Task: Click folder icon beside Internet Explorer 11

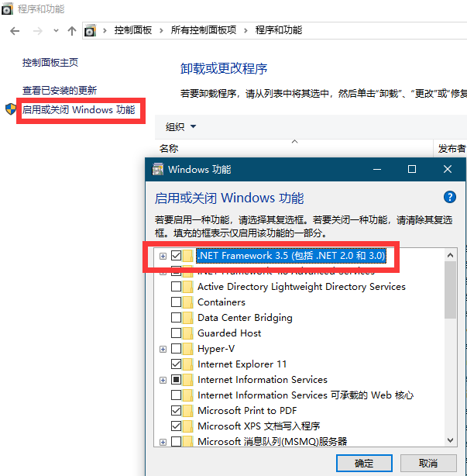Action: [x=187, y=364]
